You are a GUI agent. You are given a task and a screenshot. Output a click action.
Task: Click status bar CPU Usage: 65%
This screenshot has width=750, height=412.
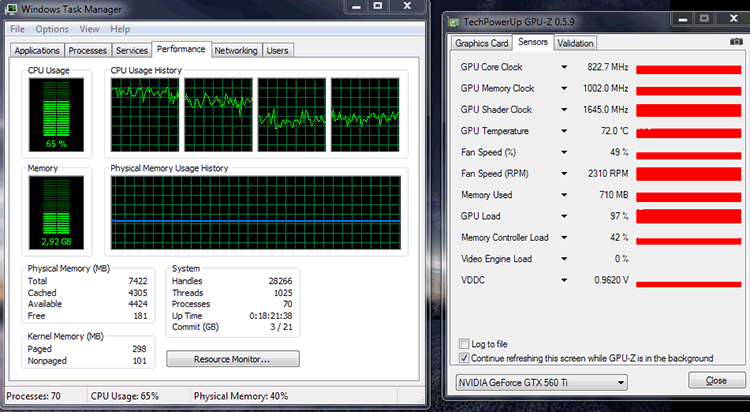pyautogui.click(x=124, y=396)
